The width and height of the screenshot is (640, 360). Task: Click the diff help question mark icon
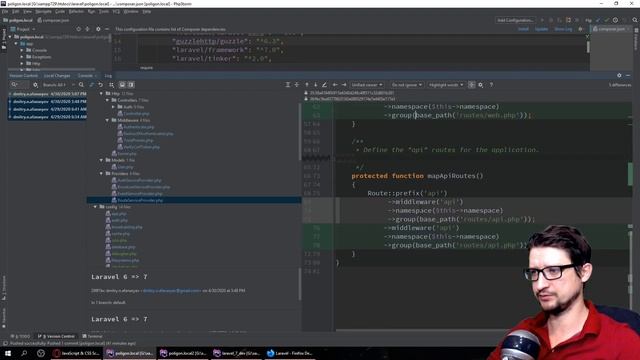(491, 84)
